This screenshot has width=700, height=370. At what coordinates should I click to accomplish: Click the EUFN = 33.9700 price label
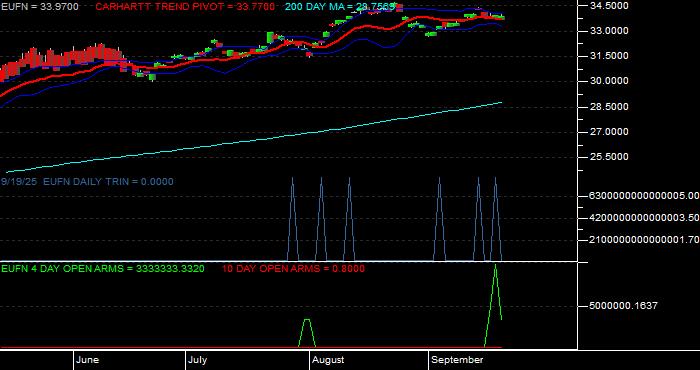[40, 7]
